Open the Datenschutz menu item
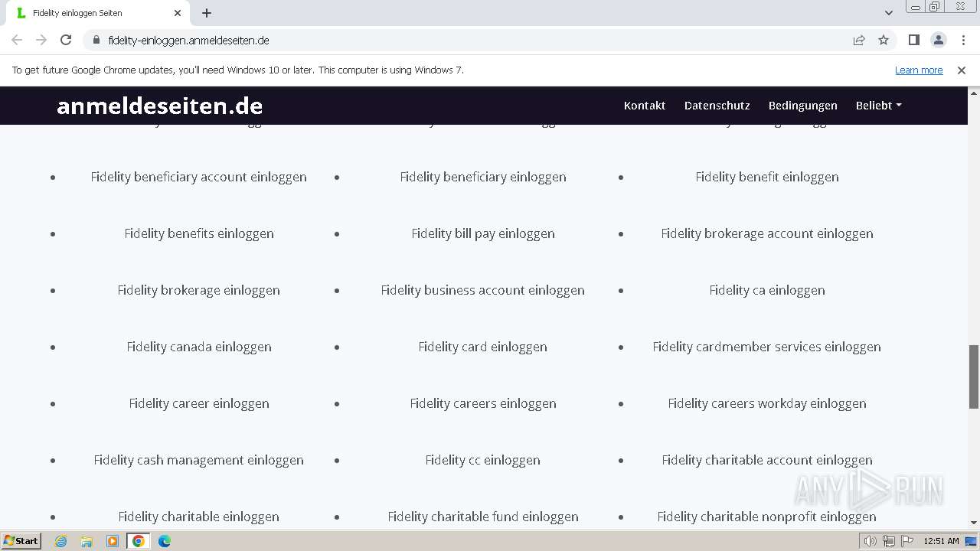This screenshot has height=551, width=980. 717,106
